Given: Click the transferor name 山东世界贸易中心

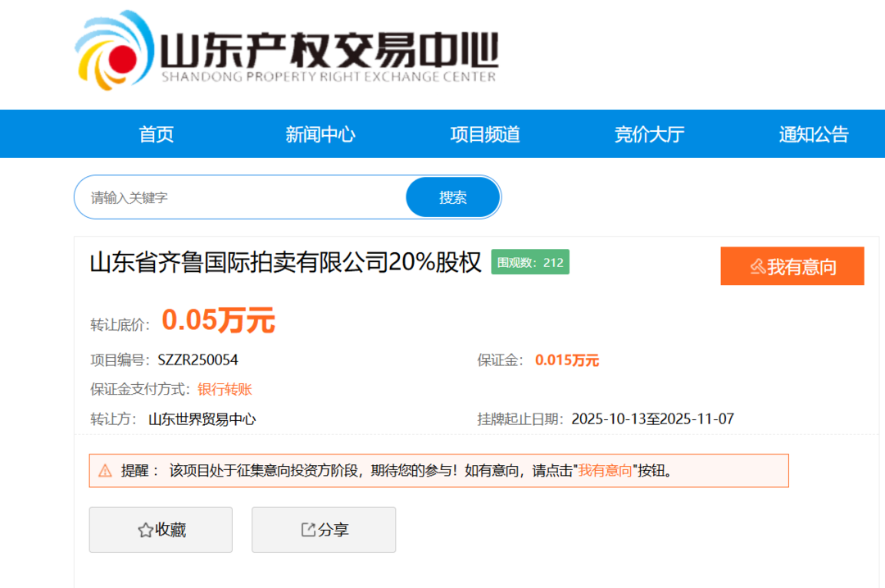Looking at the screenshot, I should pos(202,419).
